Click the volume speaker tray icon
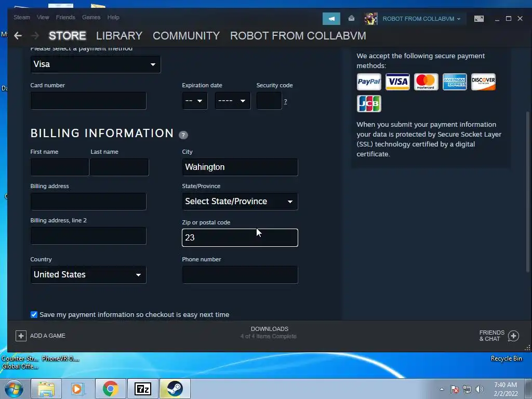The height and width of the screenshot is (399, 532). [x=480, y=389]
